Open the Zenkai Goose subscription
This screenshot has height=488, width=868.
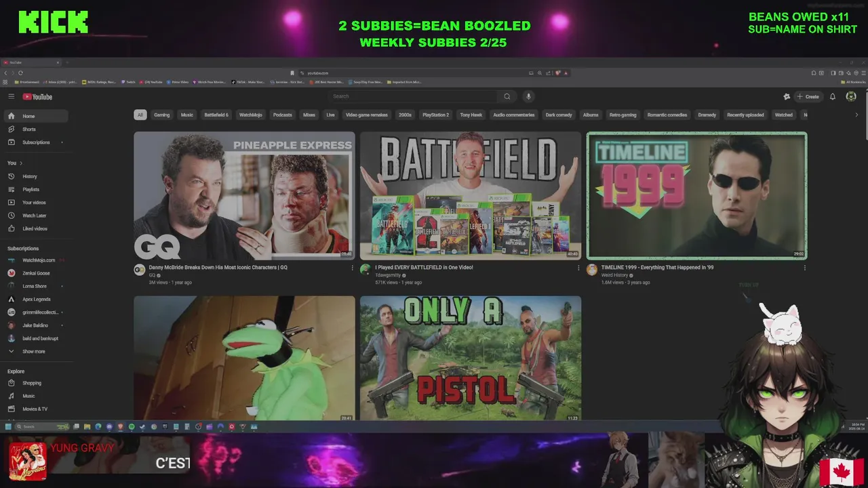click(x=35, y=273)
